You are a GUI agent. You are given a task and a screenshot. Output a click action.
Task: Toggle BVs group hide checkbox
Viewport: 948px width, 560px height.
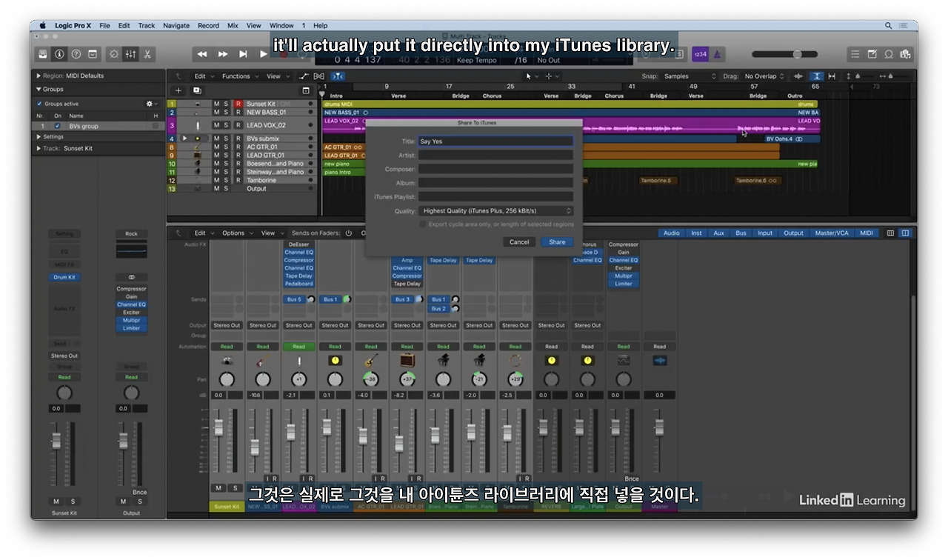tap(156, 126)
